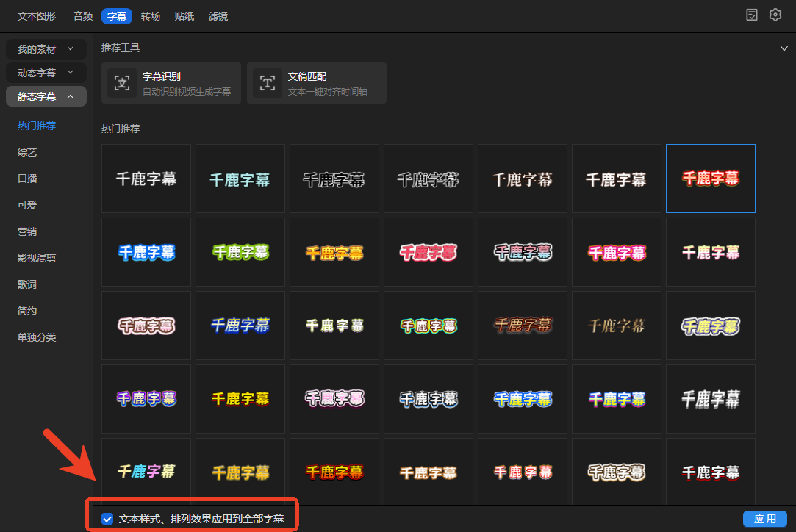Pick the green outlined subtitle style
Image resolution: width=796 pixels, height=532 pixels.
tap(240, 252)
